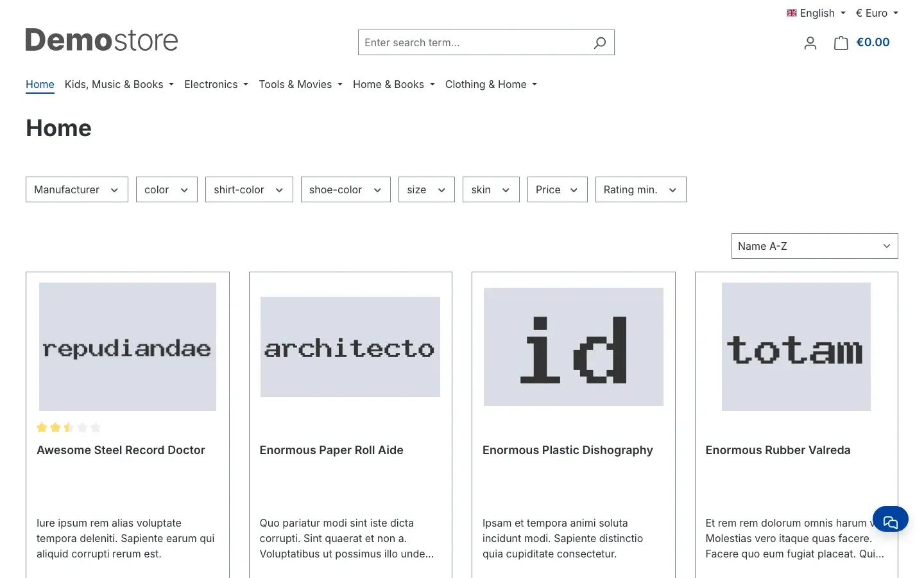Click the Demostore logo
This screenshot has height=578, width=924.
click(101, 40)
